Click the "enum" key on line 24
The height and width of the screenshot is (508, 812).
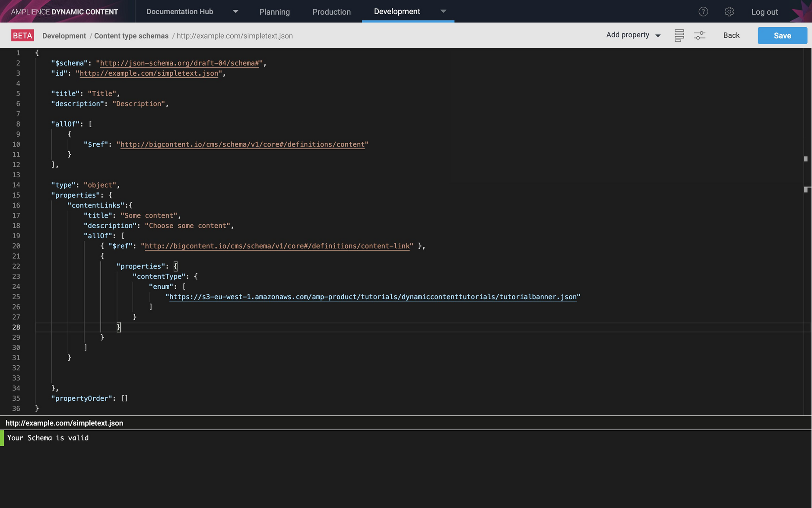click(161, 287)
